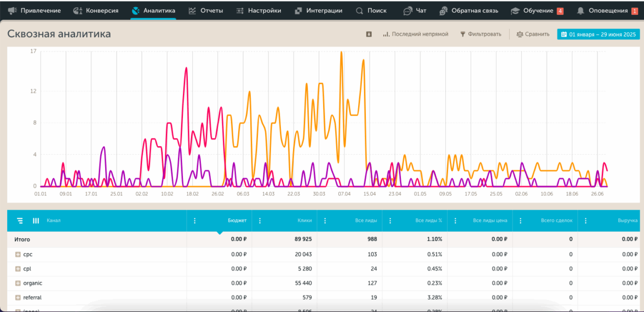Expand the organic channel row
Viewport: 644px width, 312px height.
pos(18,283)
